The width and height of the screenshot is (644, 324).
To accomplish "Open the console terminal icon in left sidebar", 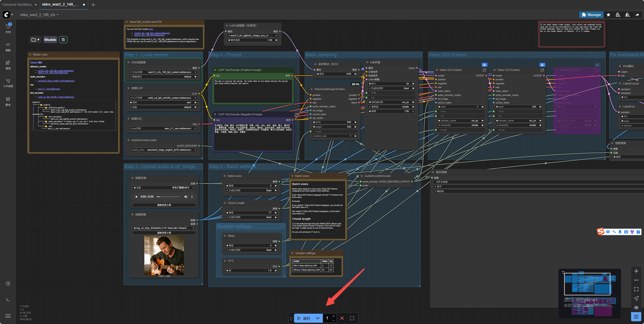I will click(x=8, y=299).
